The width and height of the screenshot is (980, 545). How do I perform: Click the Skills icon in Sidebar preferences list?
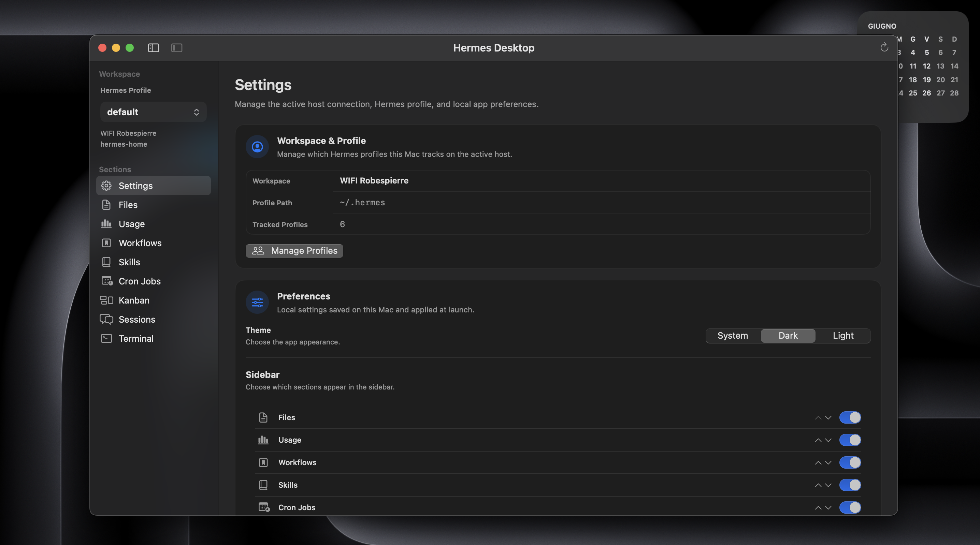coord(263,485)
